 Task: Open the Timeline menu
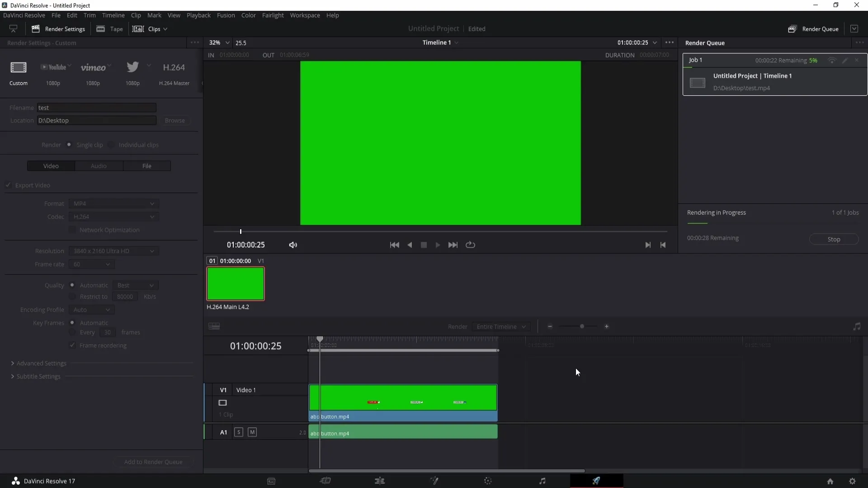coord(113,15)
